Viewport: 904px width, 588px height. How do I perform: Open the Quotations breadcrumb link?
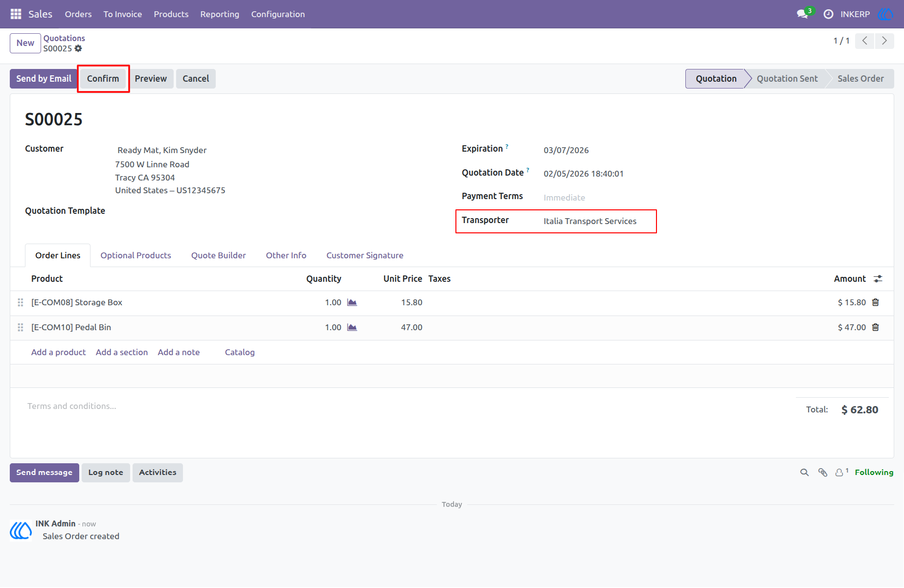[x=64, y=38]
